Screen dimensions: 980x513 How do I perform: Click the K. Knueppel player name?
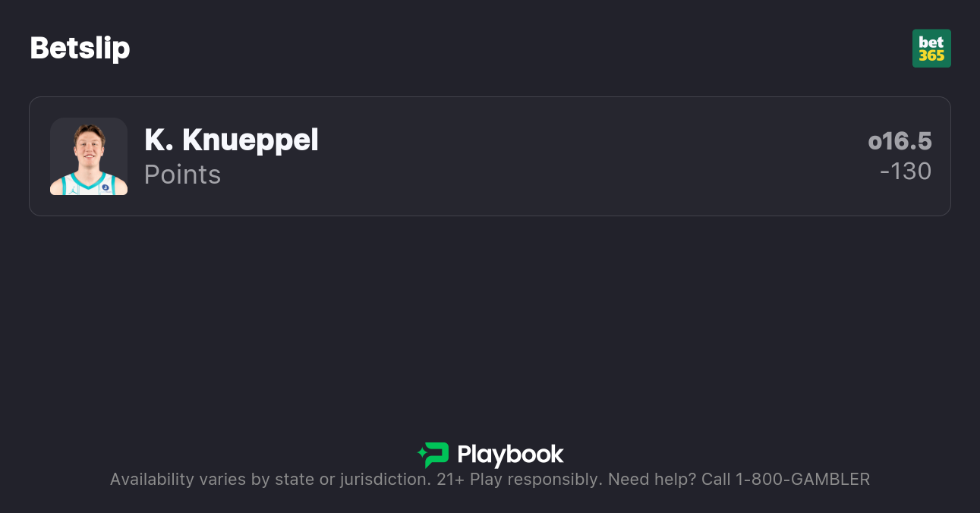[x=231, y=140]
